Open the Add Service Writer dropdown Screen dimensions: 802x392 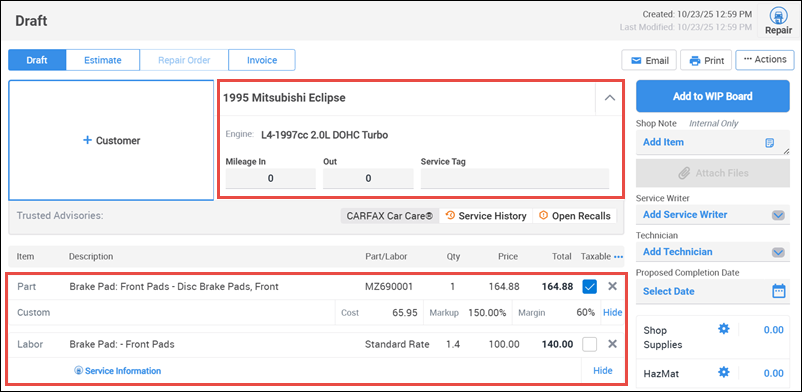(x=712, y=214)
